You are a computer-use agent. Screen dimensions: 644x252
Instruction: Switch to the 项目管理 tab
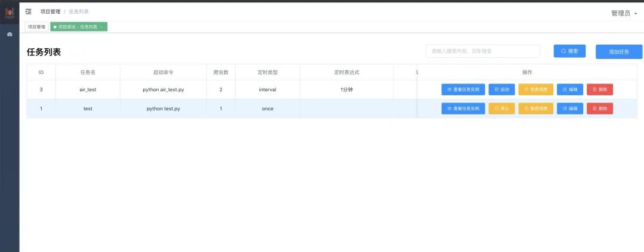point(36,27)
